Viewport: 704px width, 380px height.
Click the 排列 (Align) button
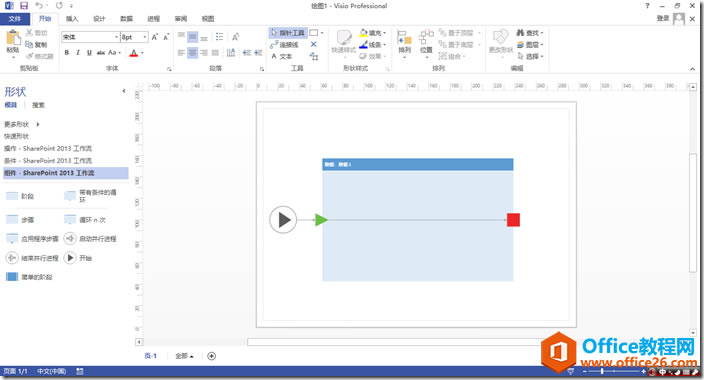pyautogui.click(x=404, y=44)
